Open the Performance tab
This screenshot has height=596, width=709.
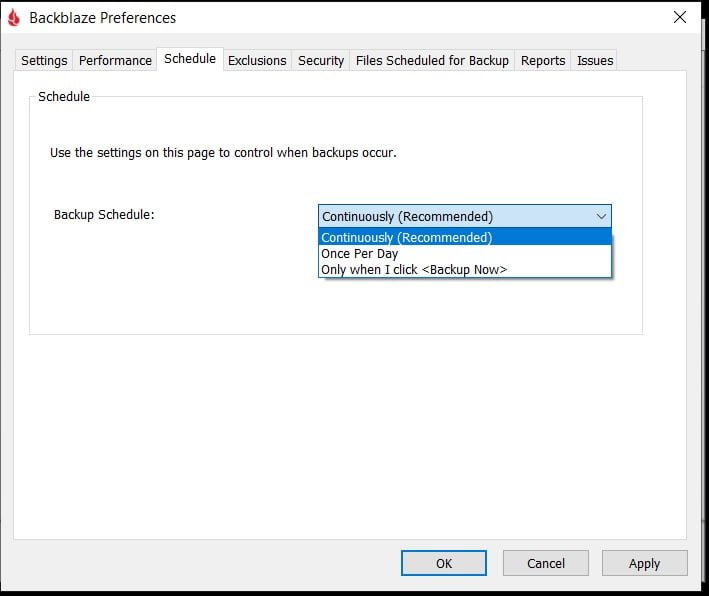pos(115,61)
